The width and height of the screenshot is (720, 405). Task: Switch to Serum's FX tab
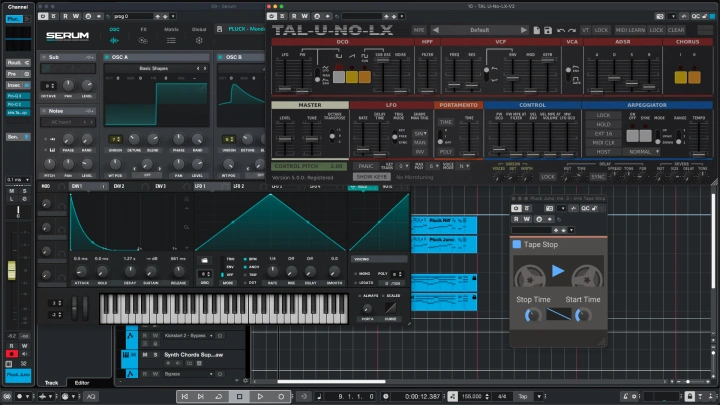click(x=143, y=29)
